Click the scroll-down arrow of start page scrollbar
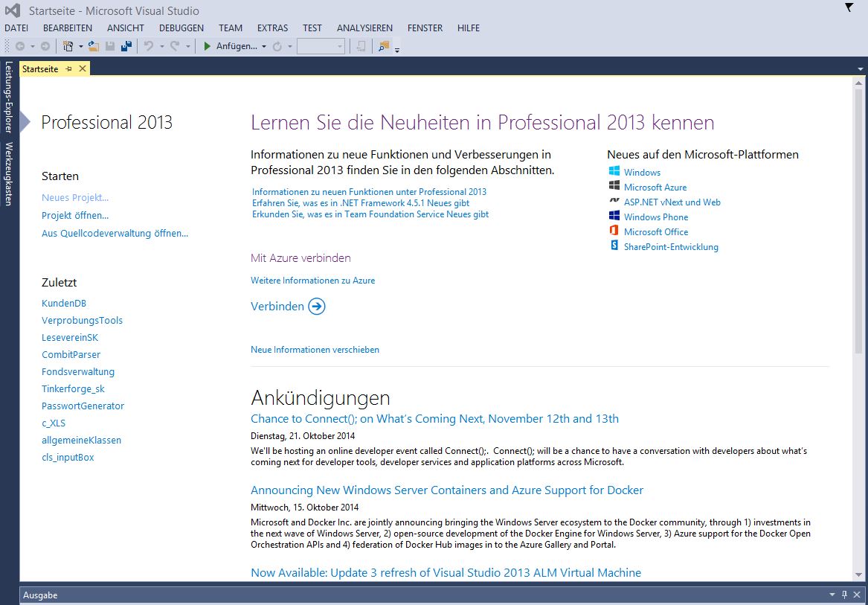 [x=858, y=574]
